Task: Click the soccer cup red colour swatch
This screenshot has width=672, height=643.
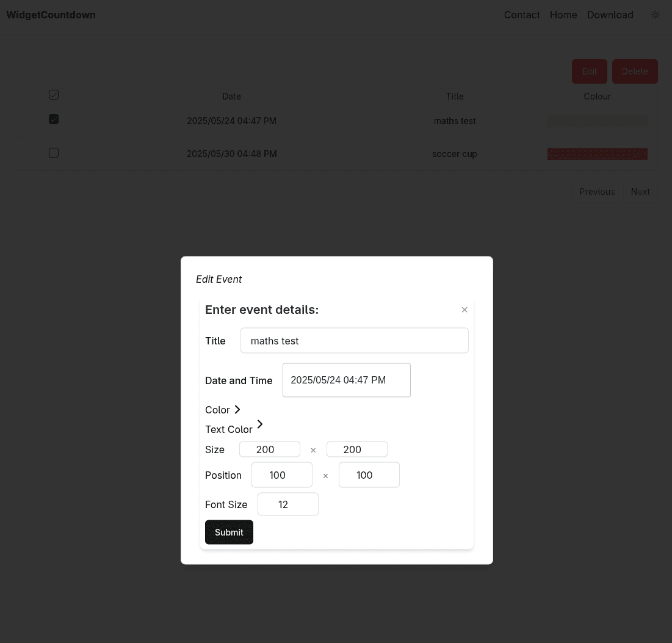Action: [x=597, y=154]
